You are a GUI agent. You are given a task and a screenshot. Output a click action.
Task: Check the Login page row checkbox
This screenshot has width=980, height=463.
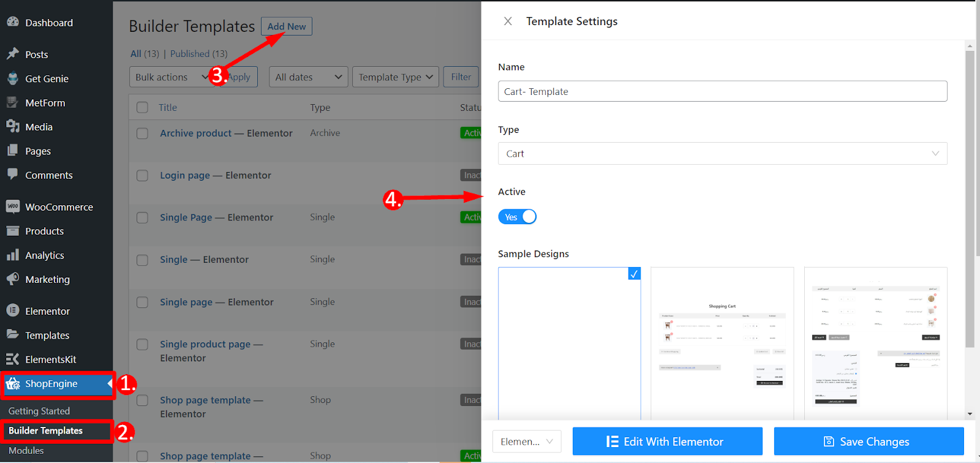(143, 176)
